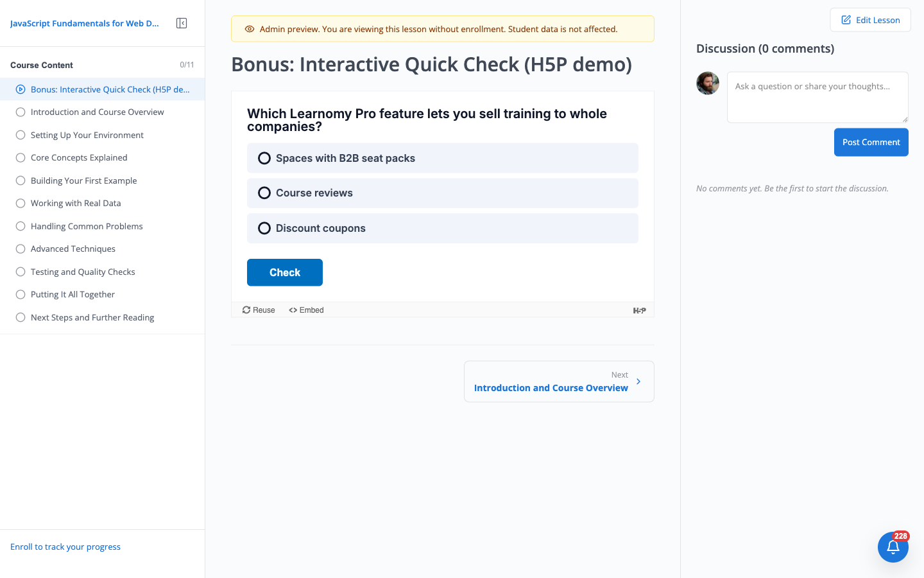The image size is (924, 578).
Task: Click completion circle for Handling Common Problems
Action: [x=21, y=226]
